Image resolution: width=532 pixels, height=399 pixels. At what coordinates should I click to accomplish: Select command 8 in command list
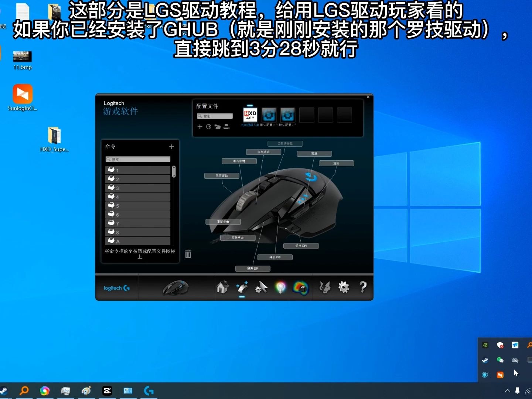coord(137,232)
